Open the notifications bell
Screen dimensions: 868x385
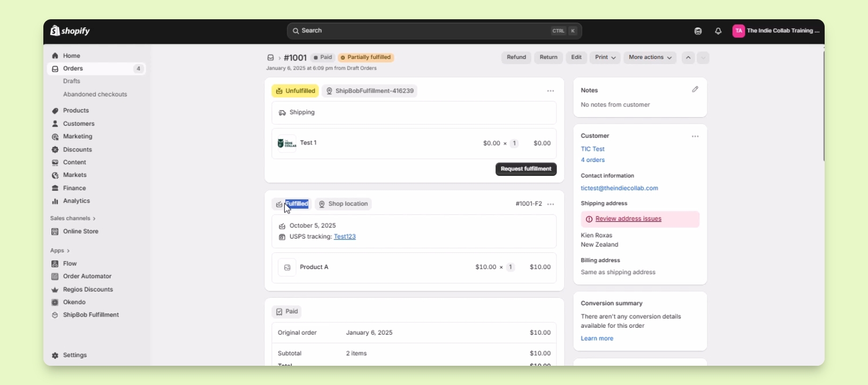click(x=718, y=31)
